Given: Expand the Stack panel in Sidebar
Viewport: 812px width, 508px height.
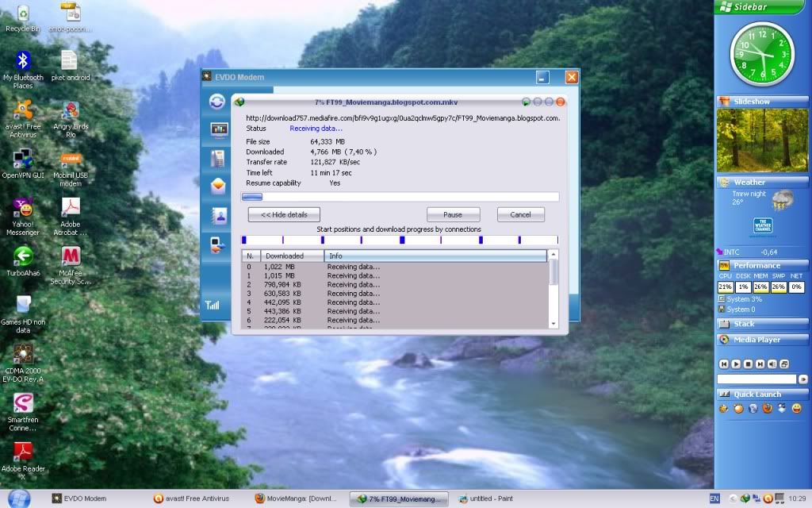Looking at the screenshot, I should [762, 324].
